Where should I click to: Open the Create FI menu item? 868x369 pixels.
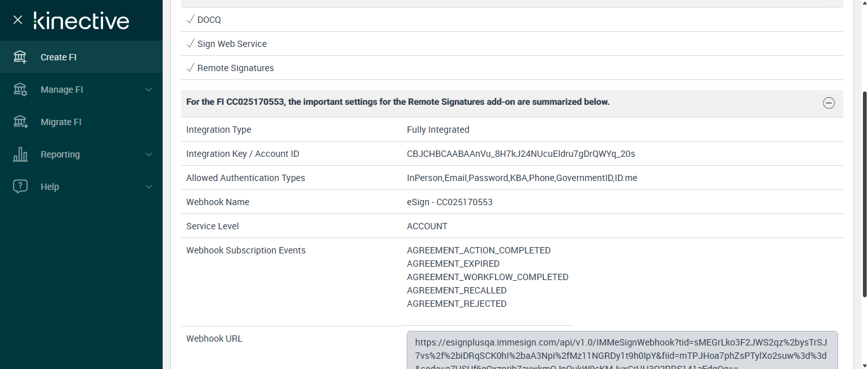tap(58, 57)
